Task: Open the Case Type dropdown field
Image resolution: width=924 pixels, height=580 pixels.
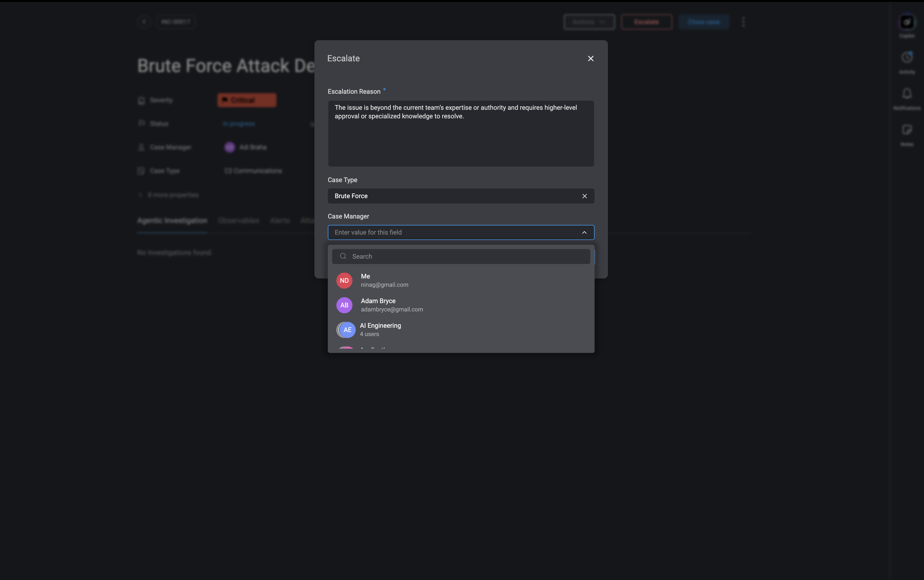Action: point(453,196)
